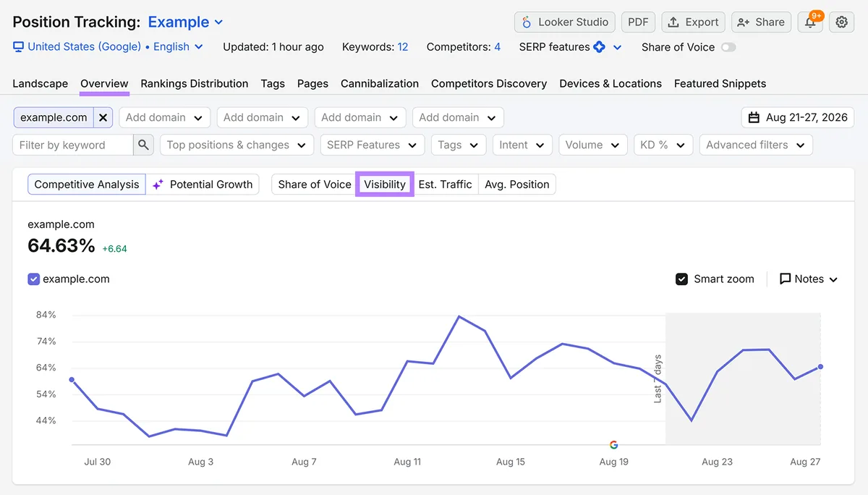Open the notifications bell icon
The width and height of the screenshot is (868, 495).
[810, 22]
